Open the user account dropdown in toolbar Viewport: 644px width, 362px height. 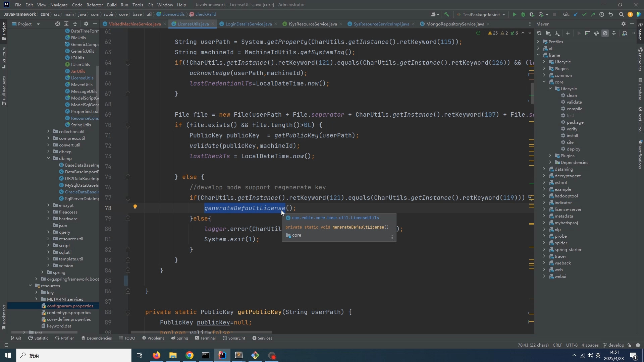[x=435, y=14]
